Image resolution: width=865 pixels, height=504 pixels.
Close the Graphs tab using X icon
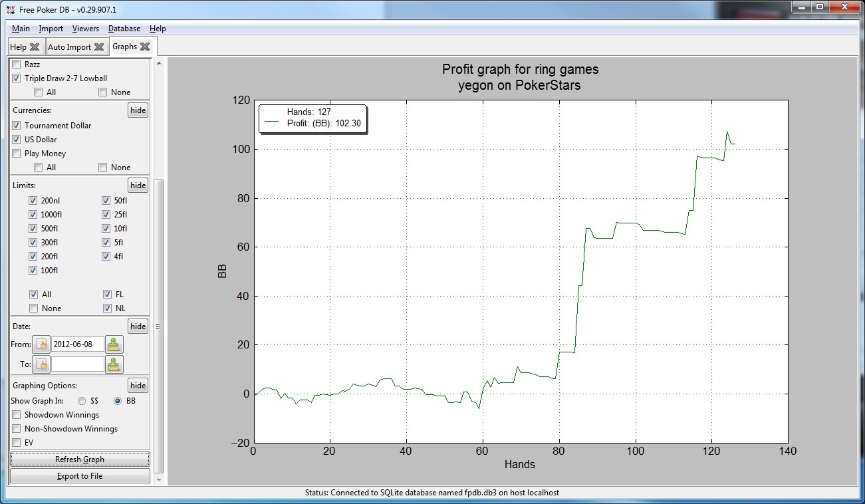coord(145,47)
